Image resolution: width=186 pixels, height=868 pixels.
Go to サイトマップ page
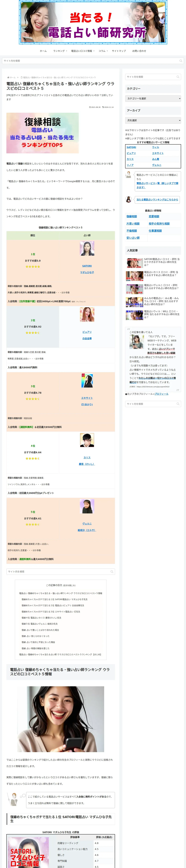point(119,51)
